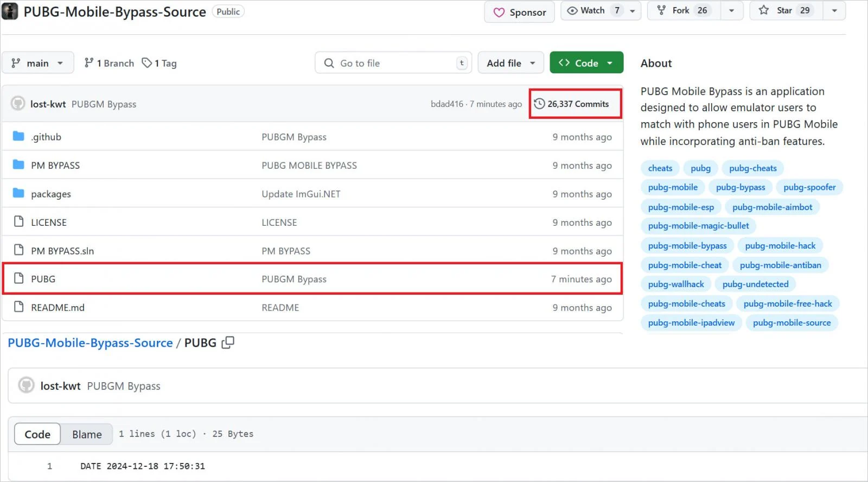
Task: Select the 'pubg-mobile-ipadview' topic tag
Action: (x=691, y=322)
